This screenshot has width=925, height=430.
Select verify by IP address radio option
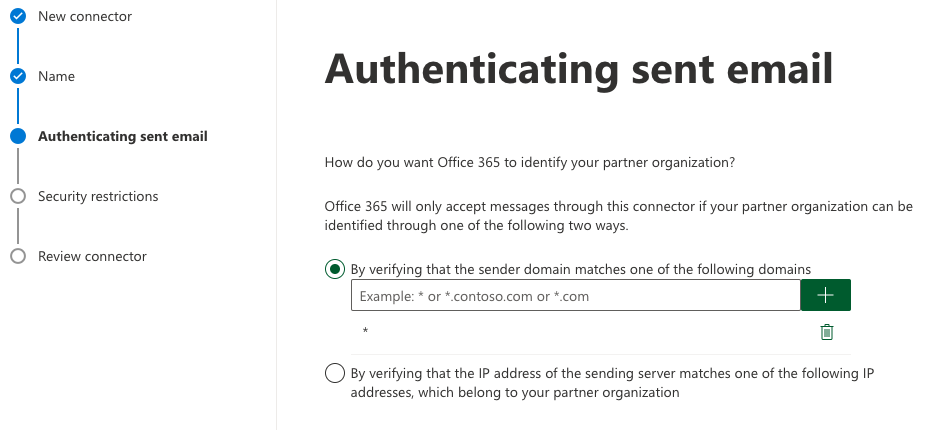click(334, 373)
